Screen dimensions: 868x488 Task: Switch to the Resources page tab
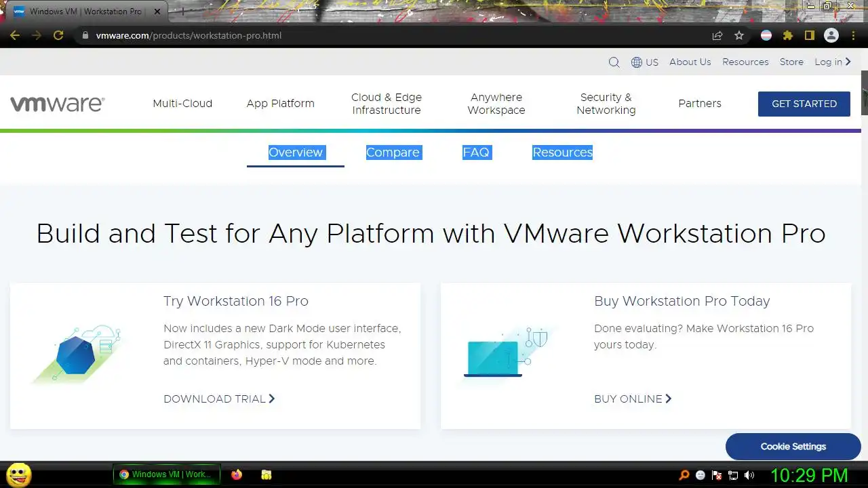coord(562,152)
